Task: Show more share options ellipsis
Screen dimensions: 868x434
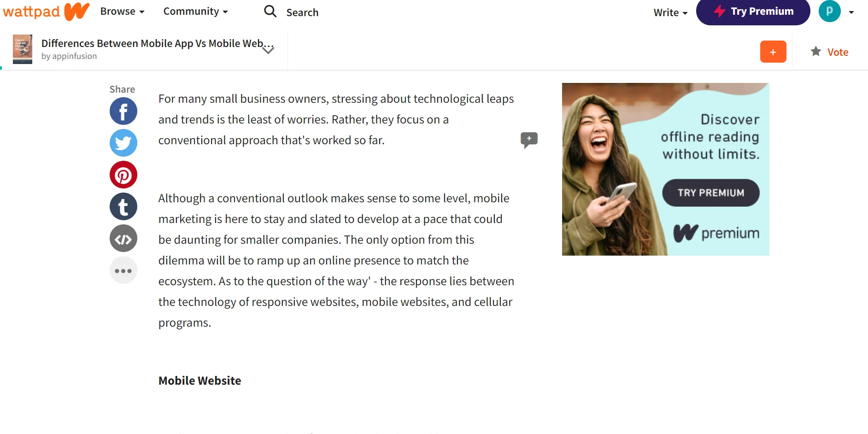Action: click(123, 270)
